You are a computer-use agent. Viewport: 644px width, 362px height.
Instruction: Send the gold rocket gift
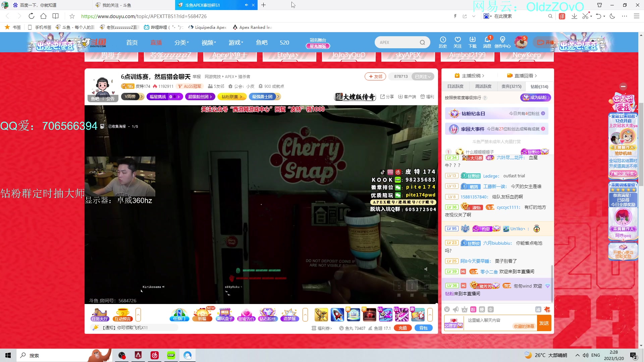[x=321, y=314]
